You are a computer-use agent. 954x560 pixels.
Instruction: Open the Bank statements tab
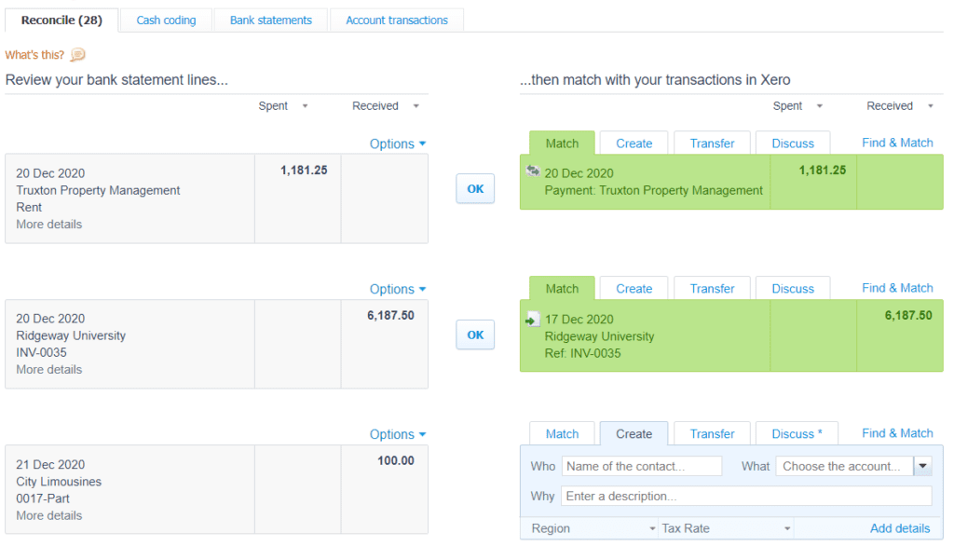271,20
